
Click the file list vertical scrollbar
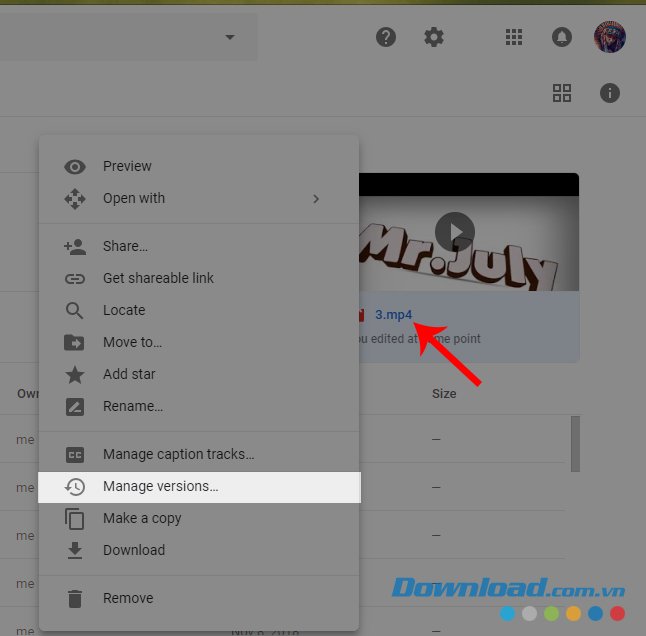point(575,442)
